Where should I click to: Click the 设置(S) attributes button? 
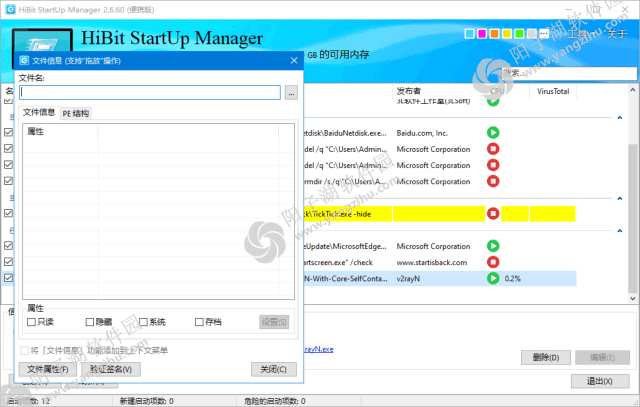274,322
